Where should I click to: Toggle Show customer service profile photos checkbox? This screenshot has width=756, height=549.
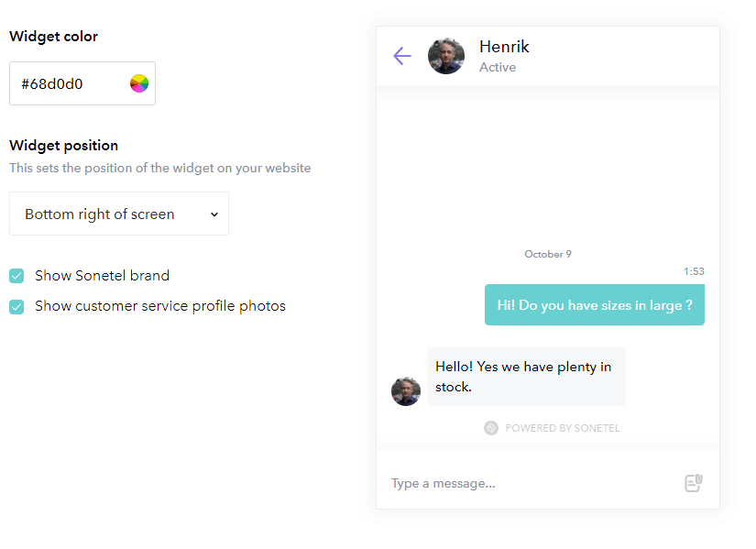point(16,307)
